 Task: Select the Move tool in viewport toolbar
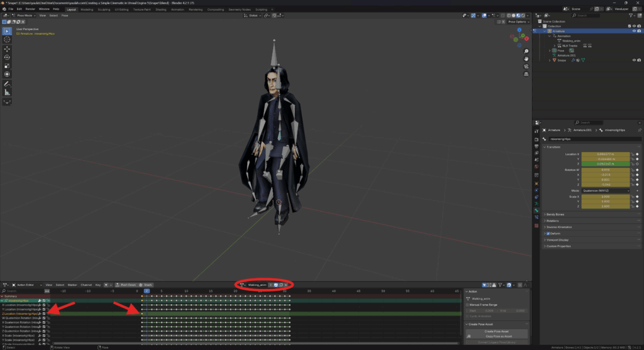click(7, 48)
